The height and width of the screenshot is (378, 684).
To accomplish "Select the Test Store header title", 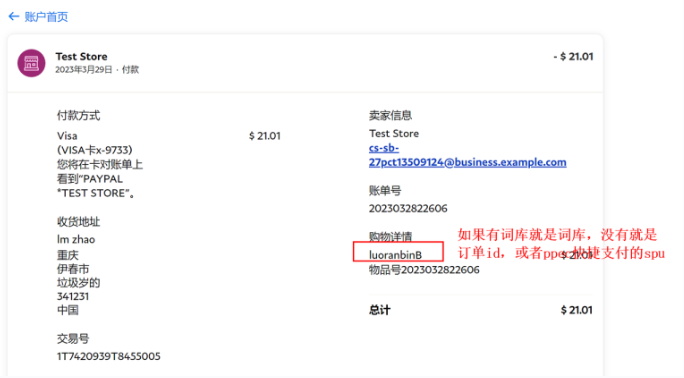I will (81, 56).
